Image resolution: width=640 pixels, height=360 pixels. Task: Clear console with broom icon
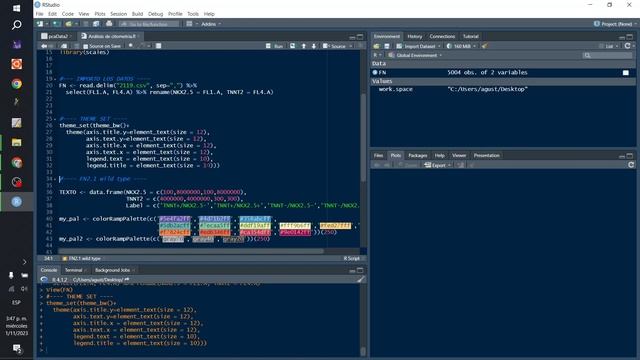tap(360, 280)
